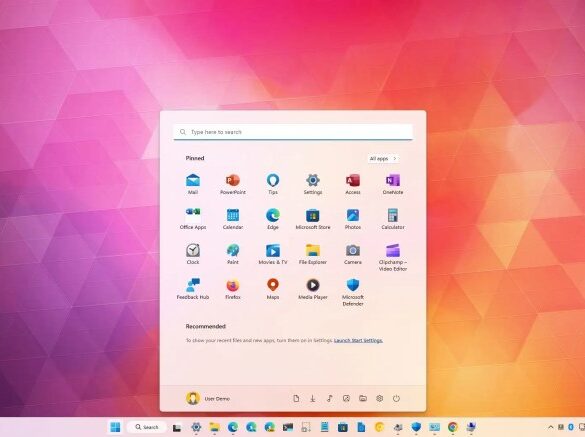
Task: Open the Calculator app
Action: coord(392,219)
